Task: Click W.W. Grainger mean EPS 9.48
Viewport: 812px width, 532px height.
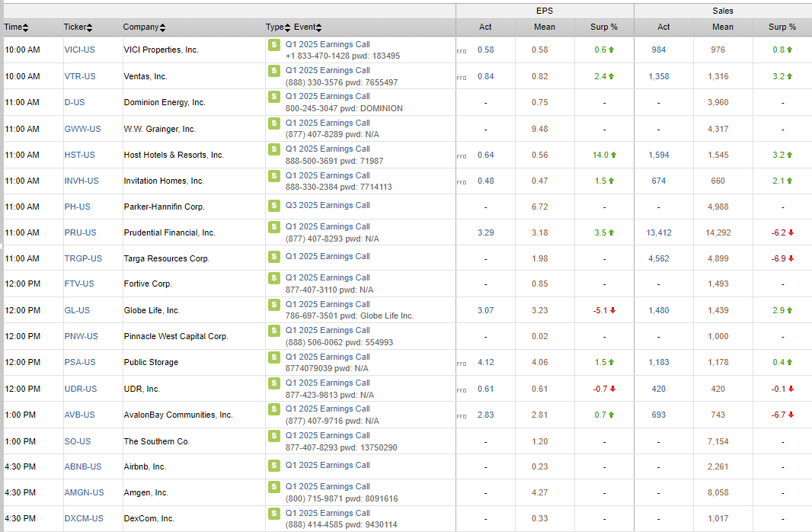Action: point(539,129)
